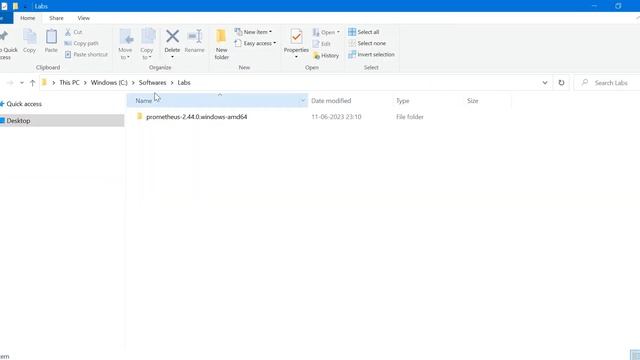Click Invert selection

point(371,54)
